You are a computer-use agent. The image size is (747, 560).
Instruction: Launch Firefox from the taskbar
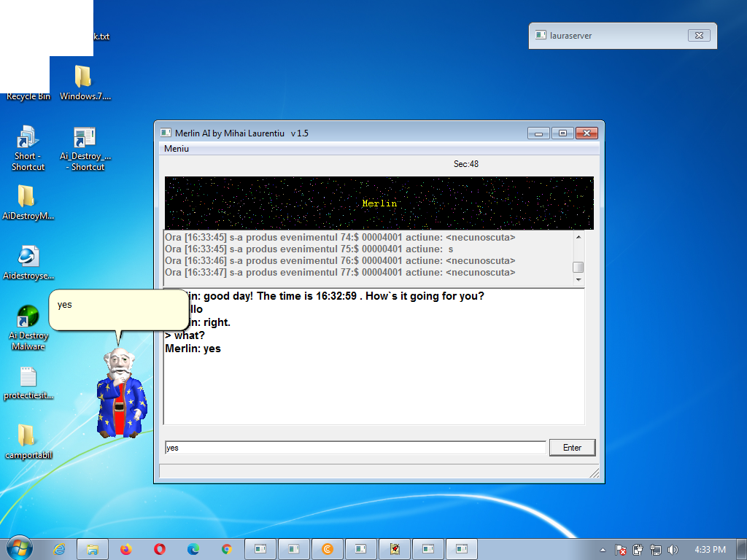click(x=126, y=549)
